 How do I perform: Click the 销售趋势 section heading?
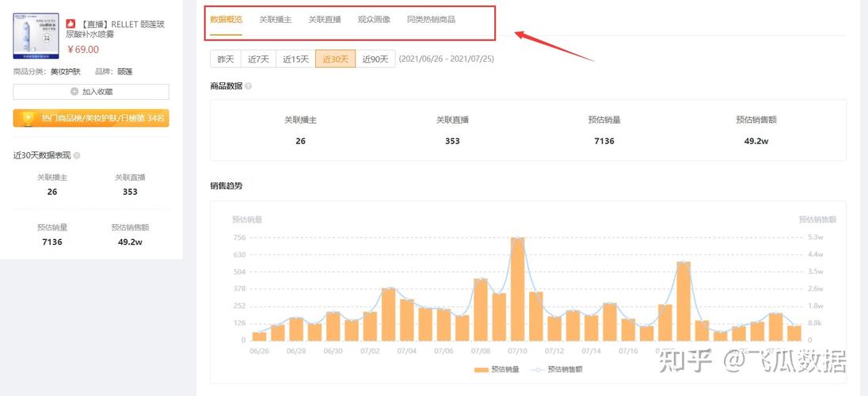coord(226,185)
